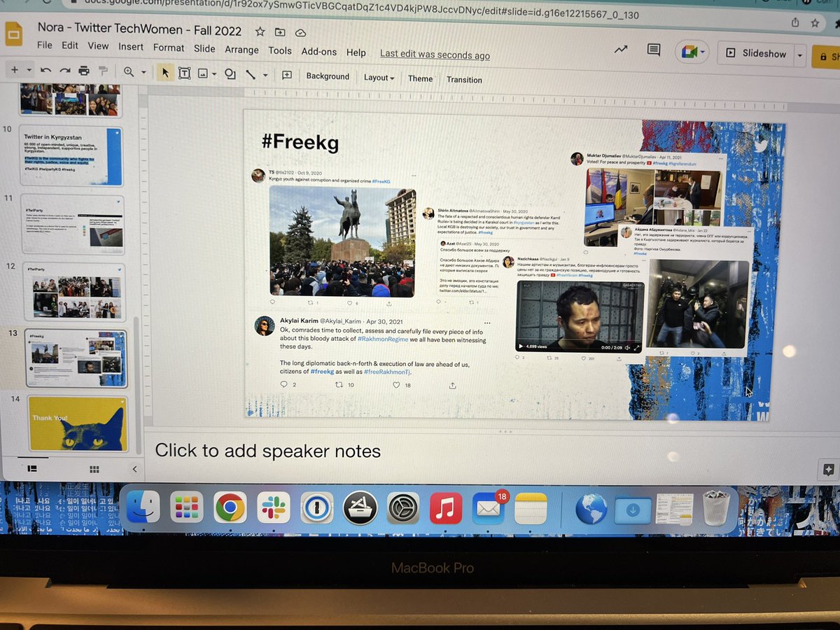Open insert image dropdown arrow
Image resolution: width=840 pixels, height=630 pixels.
[214, 73]
